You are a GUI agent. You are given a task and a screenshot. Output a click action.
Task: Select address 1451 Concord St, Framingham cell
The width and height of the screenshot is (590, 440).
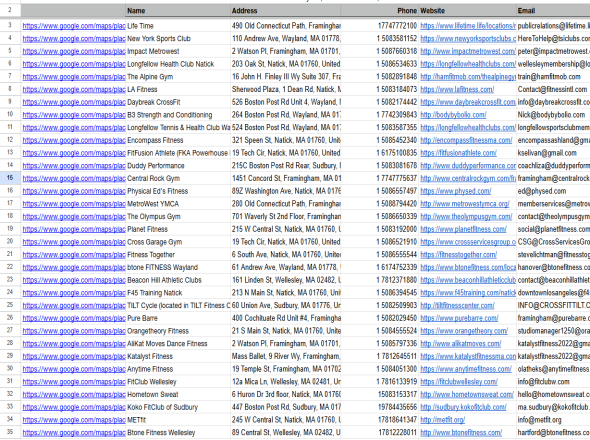(x=286, y=178)
